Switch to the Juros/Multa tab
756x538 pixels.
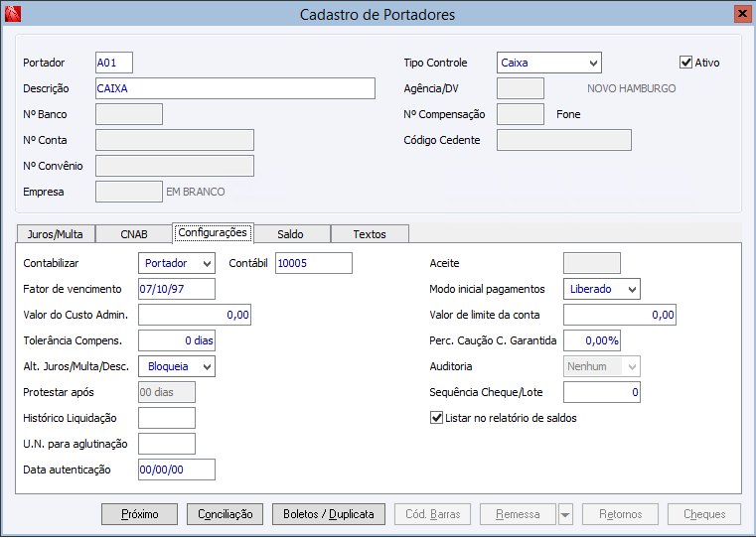[56, 234]
